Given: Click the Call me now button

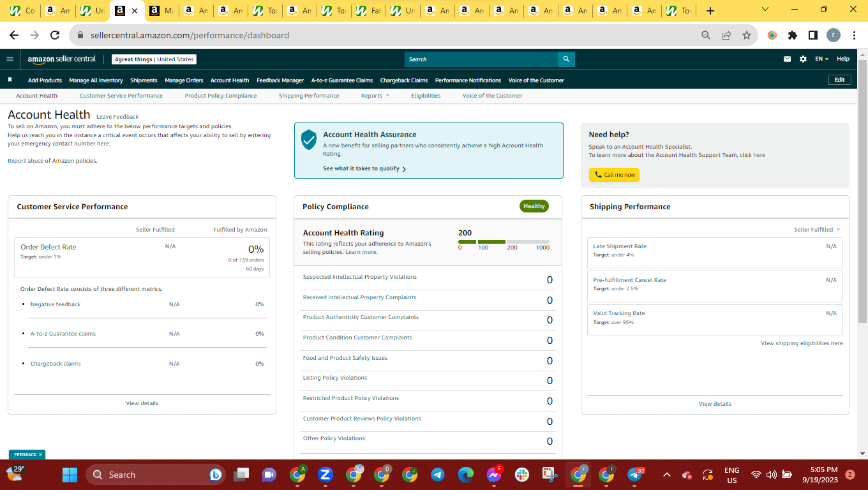Looking at the screenshot, I should [614, 175].
